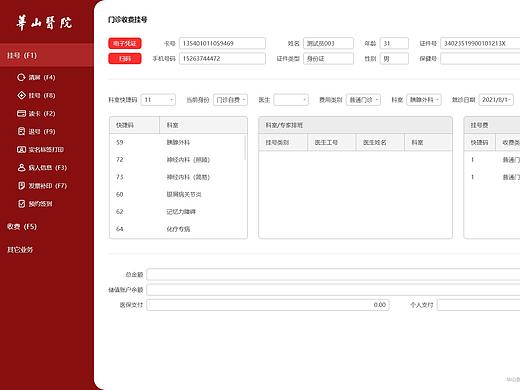This screenshot has height=390, width=520.
Task: Select department row with code 60
Action: [177, 194]
